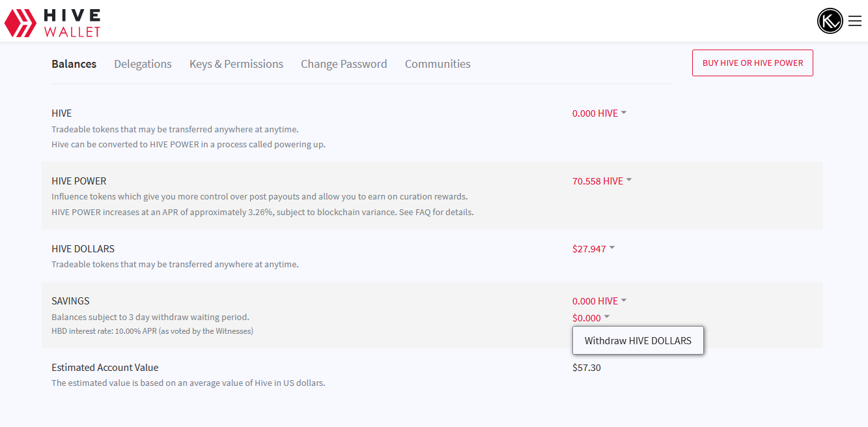Click the red Hive diamond logo
This screenshot has height=427, width=868.
pyautogui.click(x=20, y=23)
